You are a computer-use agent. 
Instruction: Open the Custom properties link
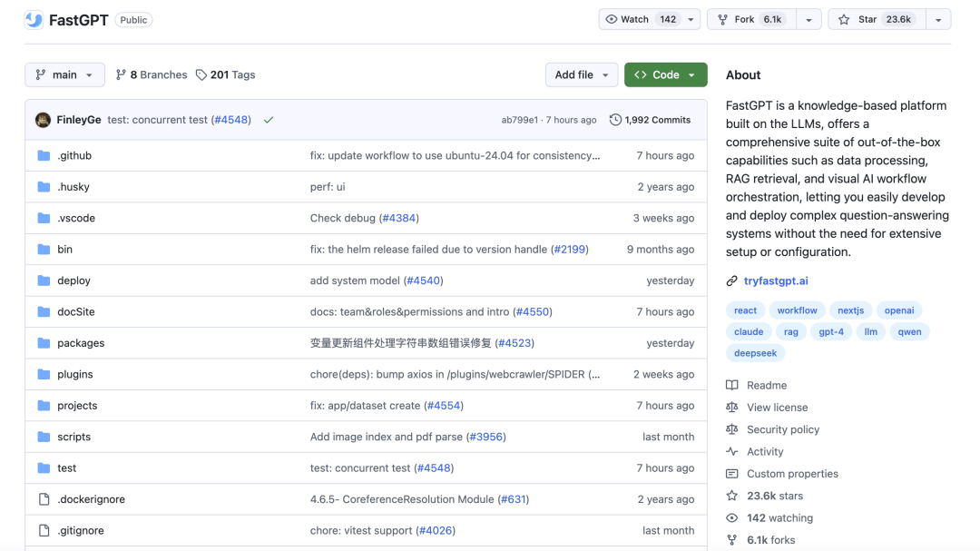[792, 474]
